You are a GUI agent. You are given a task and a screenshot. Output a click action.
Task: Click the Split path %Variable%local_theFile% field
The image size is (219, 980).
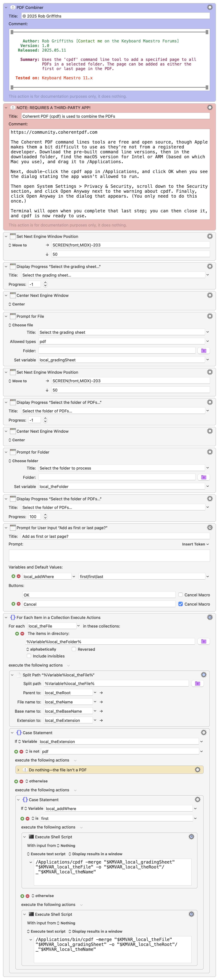(116, 684)
